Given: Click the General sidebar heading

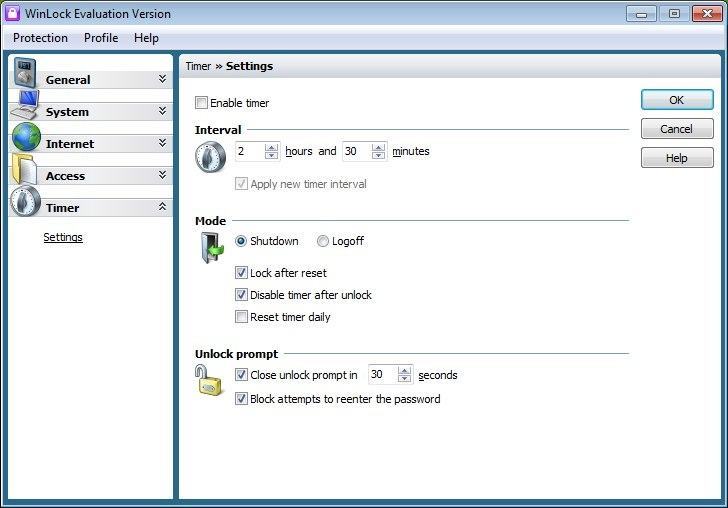Looking at the screenshot, I should [x=68, y=80].
